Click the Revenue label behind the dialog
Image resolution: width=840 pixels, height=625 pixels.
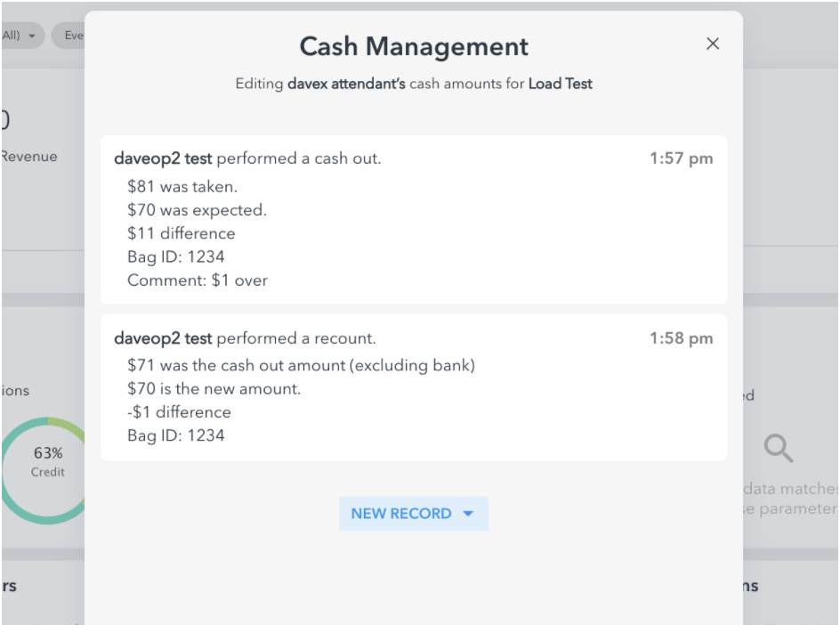tap(29, 157)
